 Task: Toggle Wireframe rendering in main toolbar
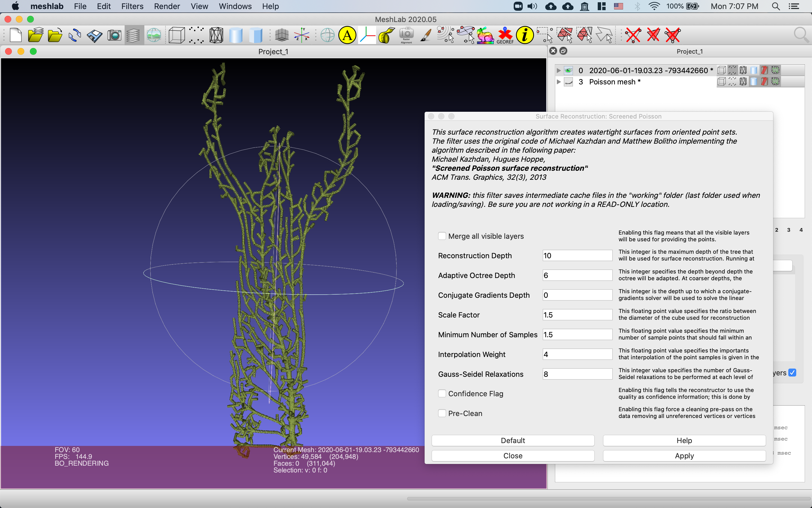pos(216,35)
